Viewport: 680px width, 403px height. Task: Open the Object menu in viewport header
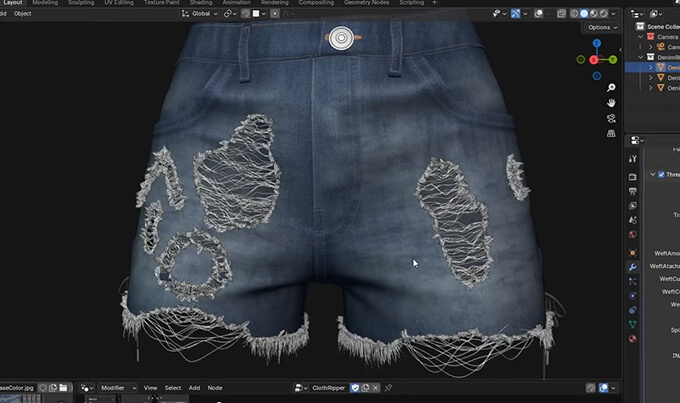point(22,14)
